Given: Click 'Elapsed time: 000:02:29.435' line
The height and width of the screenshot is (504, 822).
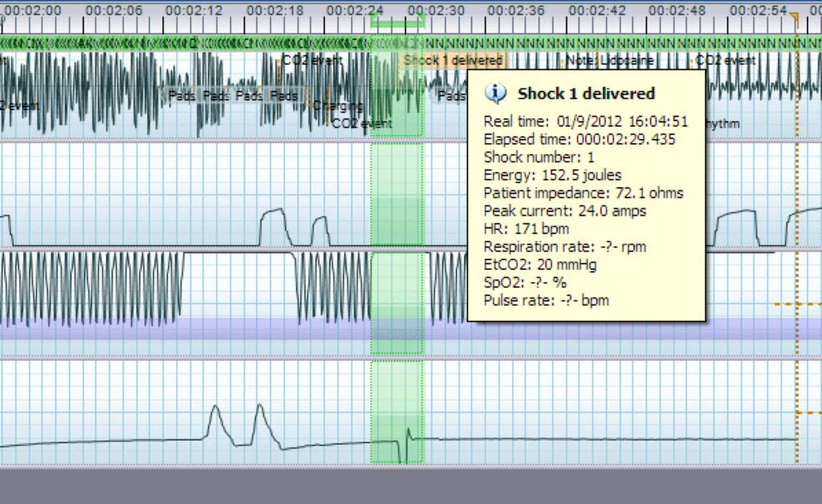Looking at the screenshot, I should (x=580, y=140).
